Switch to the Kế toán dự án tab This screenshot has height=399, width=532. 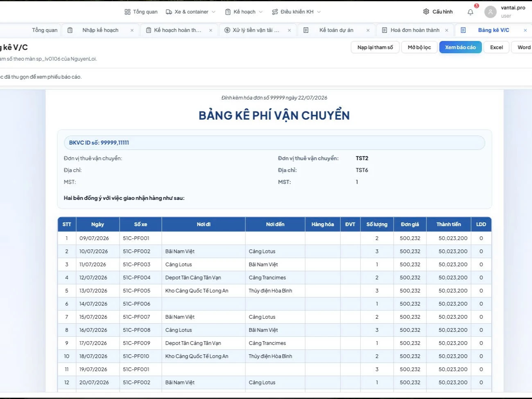(x=336, y=30)
